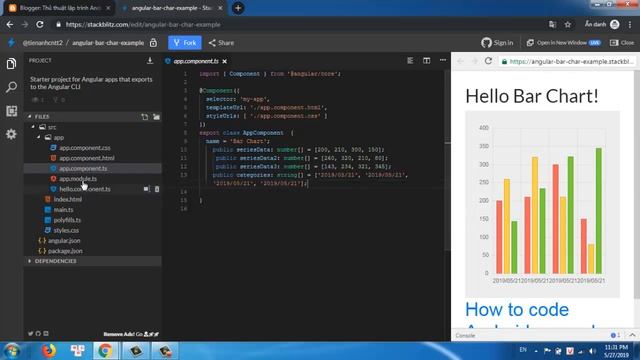Format the document using the editor toolbar icon

click(410, 60)
